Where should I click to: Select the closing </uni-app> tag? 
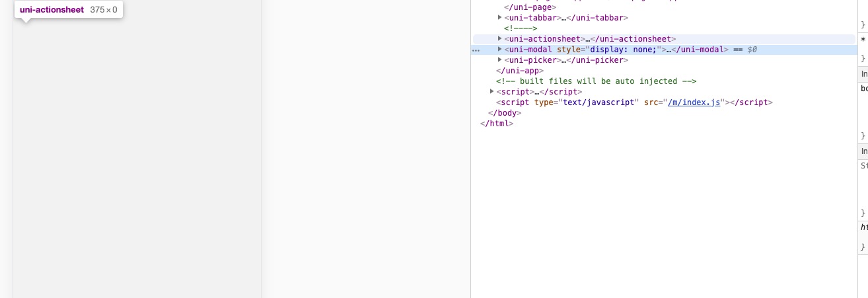pos(520,71)
